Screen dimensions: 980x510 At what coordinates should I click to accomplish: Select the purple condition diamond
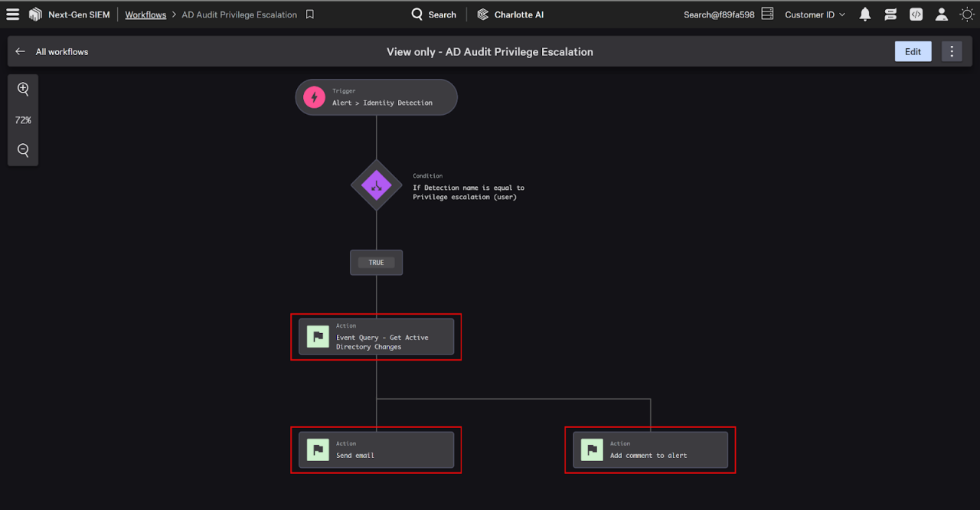click(376, 185)
